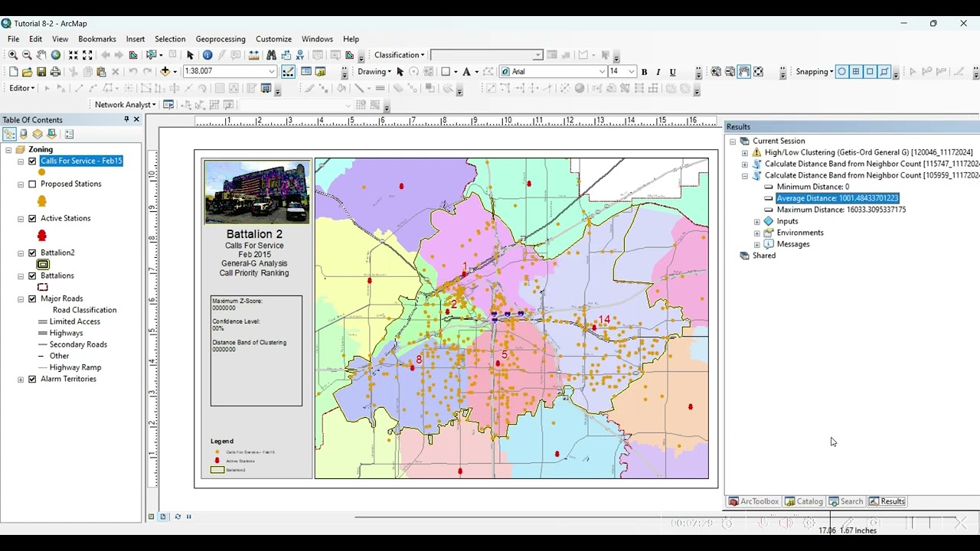The height and width of the screenshot is (551, 980).
Task: Select List By Drawing Order
Action: pos(9,134)
